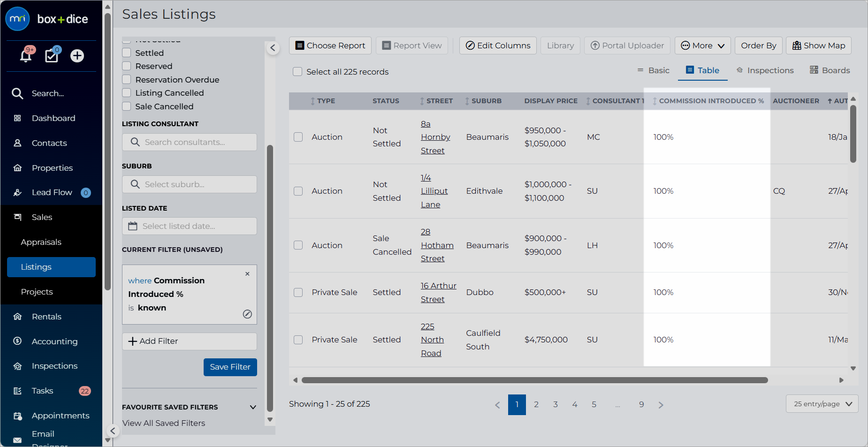Image resolution: width=868 pixels, height=447 pixels.
Task: Click the Show Map button
Action: click(819, 45)
